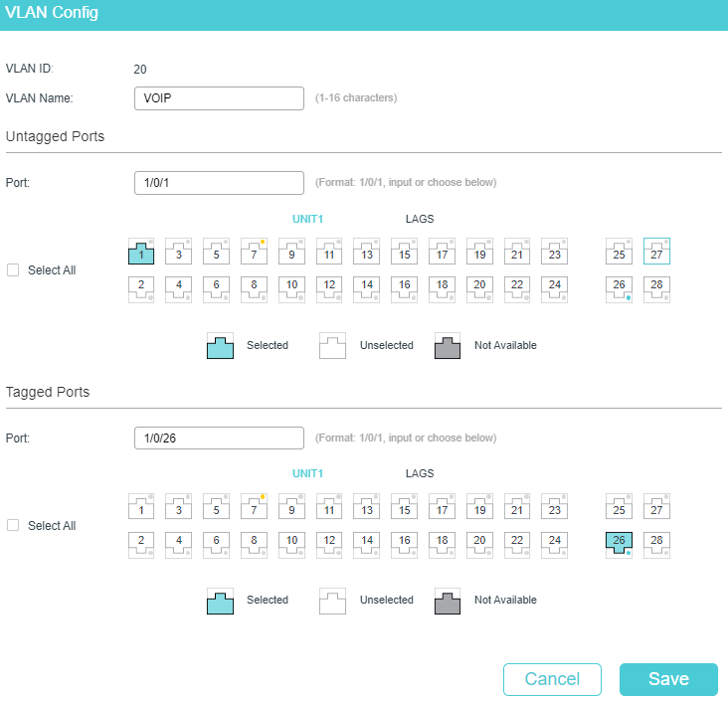Screen dimensions: 728x703
Task: Select port 15 in Tagged Ports grid
Action: (x=405, y=507)
